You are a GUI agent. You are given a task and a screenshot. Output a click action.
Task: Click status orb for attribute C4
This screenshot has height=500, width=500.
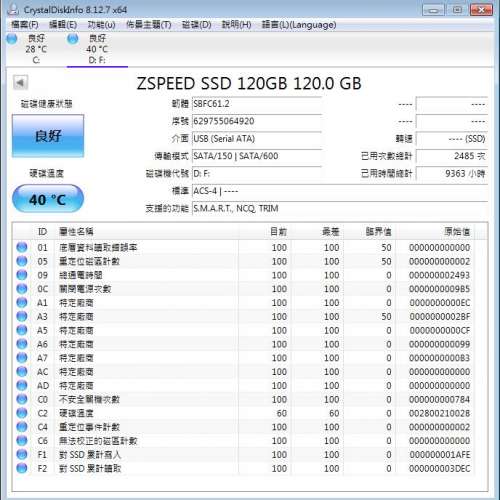22,427
